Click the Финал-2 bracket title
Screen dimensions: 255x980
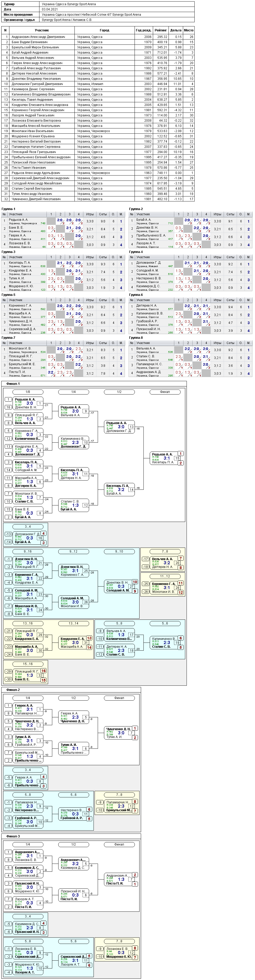click(13, 689)
